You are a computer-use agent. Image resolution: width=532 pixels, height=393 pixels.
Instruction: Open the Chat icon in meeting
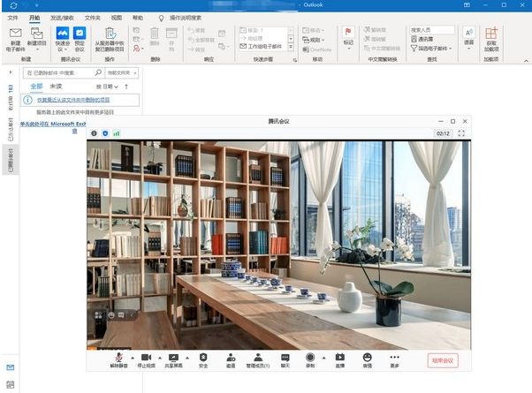pyautogui.click(x=285, y=357)
